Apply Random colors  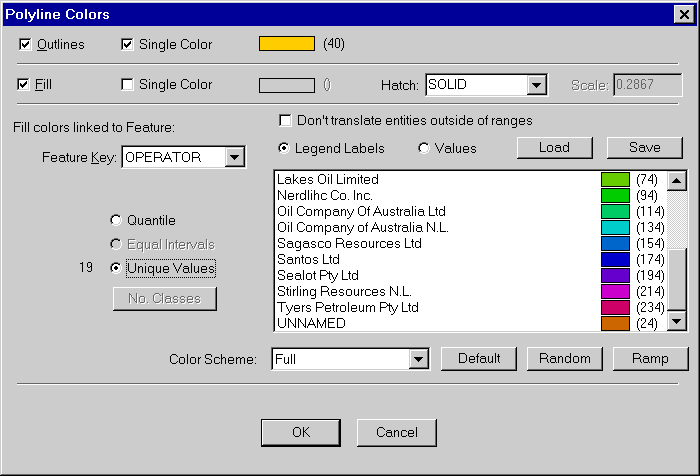pos(565,359)
